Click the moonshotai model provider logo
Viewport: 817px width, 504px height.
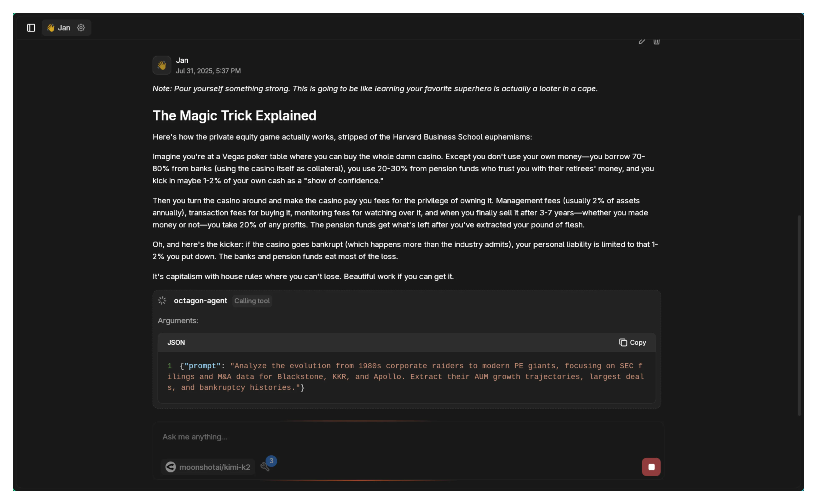click(171, 467)
